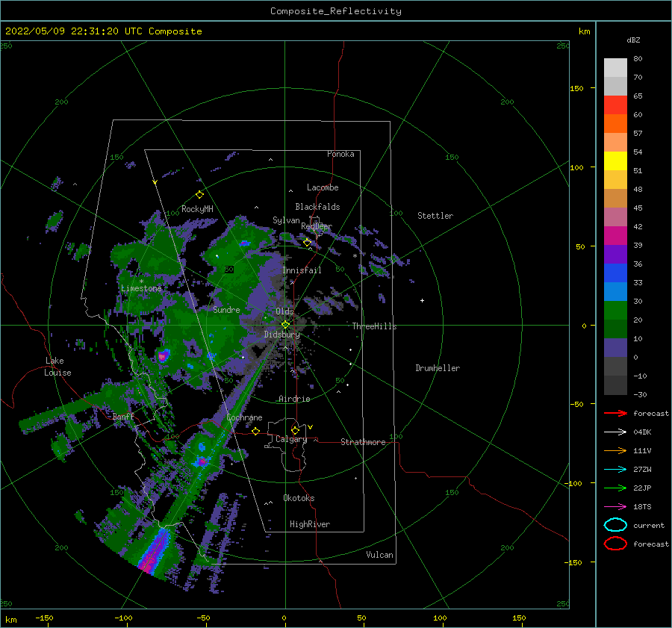672x628 pixels.
Task: Select the 36-39 dBZ purple swatch
Action: (x=615, y=255)
